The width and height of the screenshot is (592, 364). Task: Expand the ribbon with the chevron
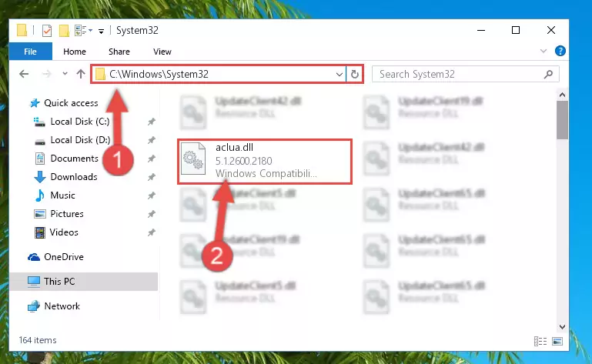(544, 51)
